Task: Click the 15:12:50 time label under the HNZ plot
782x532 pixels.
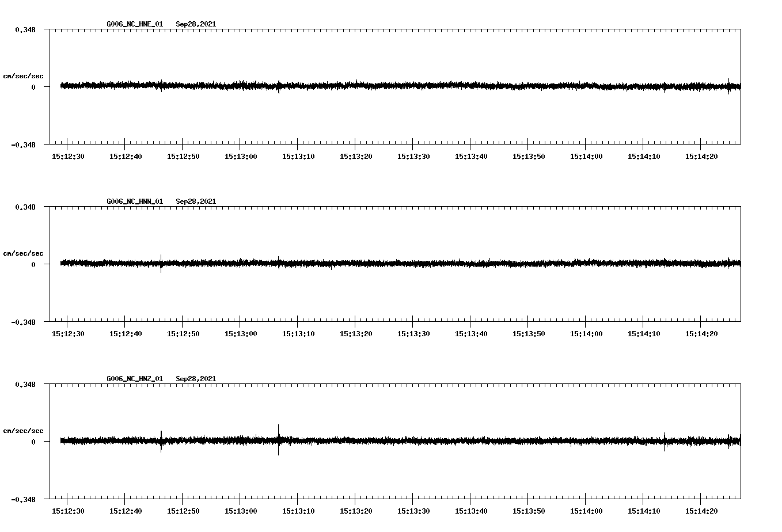Action: (x=183, y=511)
